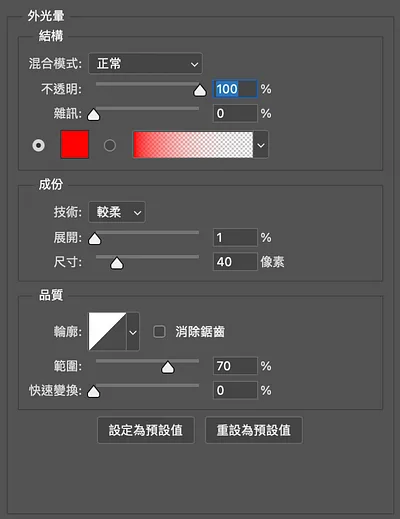Open the 技術 dropdown showing 較柔
The width and height of the screenshot is (400, 519).
tap(117, 212)
